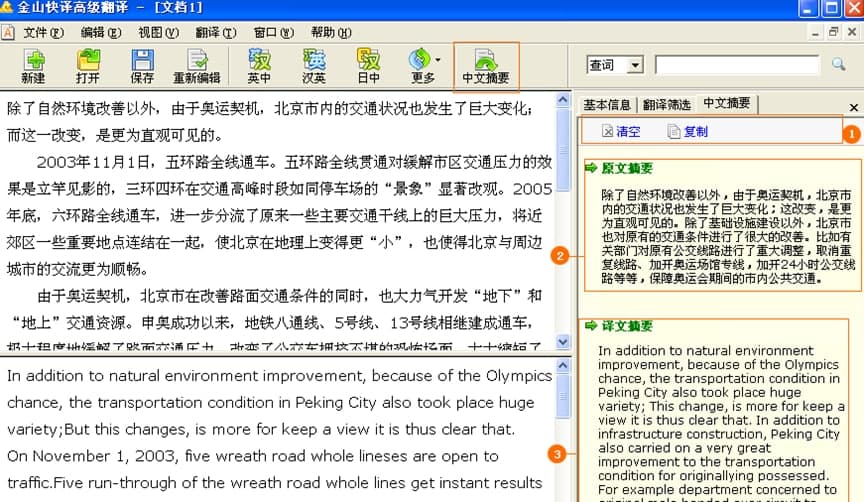This screenshot has height=502, width=864.
Task: Click the 新建 (New) toolbar icon
Action: (33, 66)
